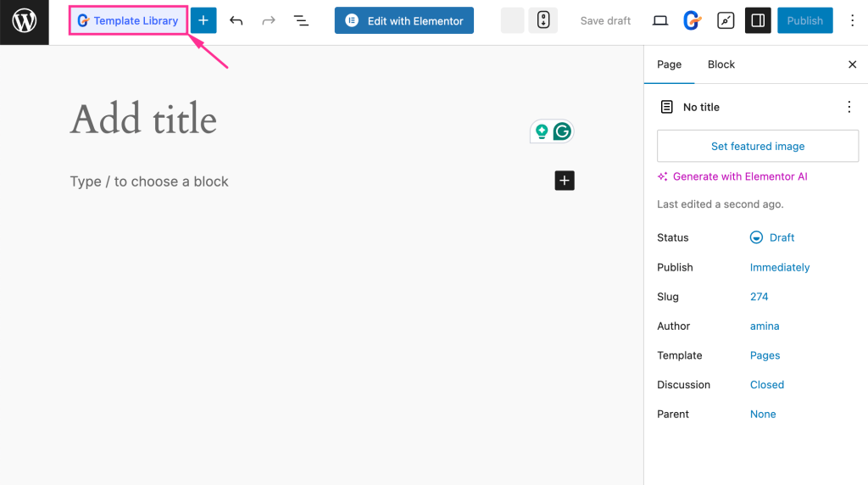Viewport: 868px width, 485px height.
Task: Click Edit with Elementor button
Action: [x=403, y=20]
